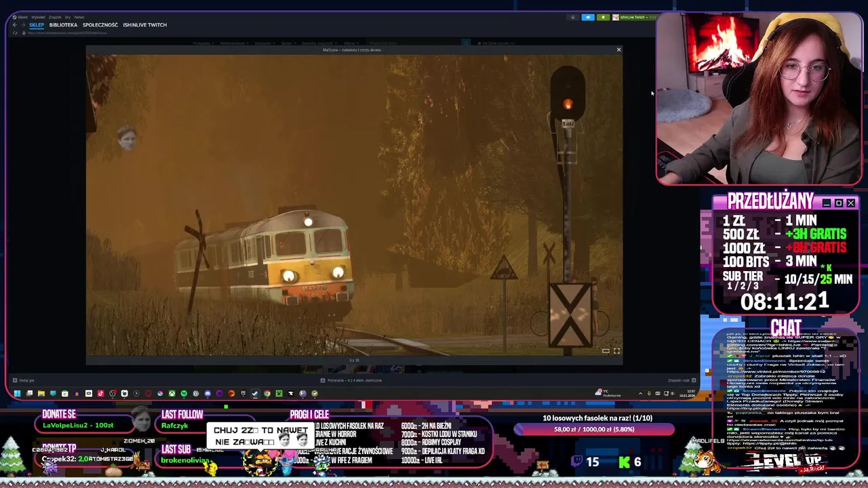Open the weather widget in the taskbar
Image resolution: width=868 pixels, height=488 pixels.
(x=608, y=393)
